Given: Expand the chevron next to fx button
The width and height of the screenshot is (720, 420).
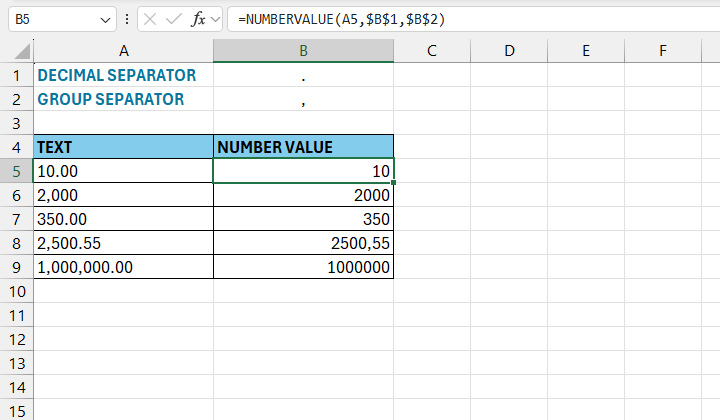Looking at the screenshot, I should [216, 19].
